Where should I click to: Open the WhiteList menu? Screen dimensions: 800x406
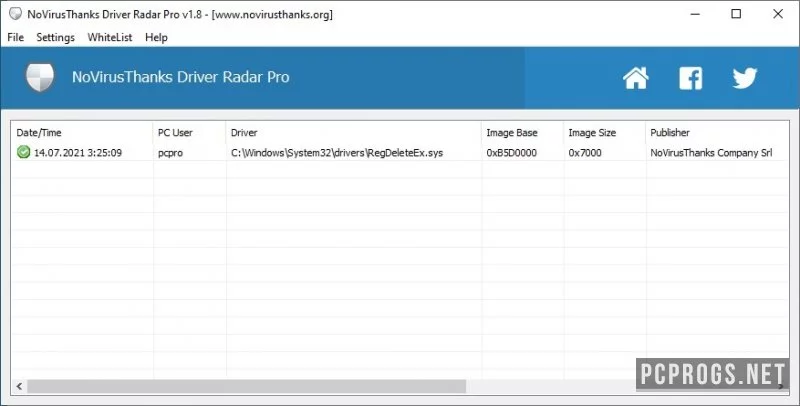(x=110, y=37)
